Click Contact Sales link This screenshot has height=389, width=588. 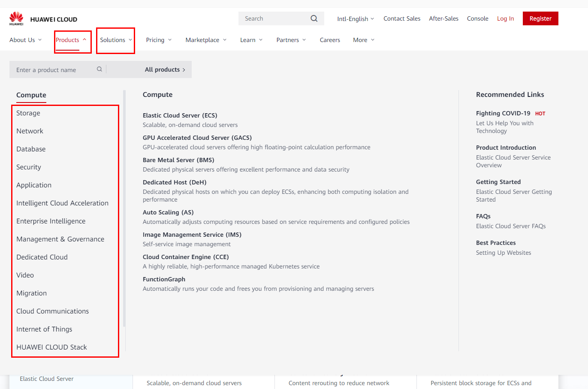(402, 18)
